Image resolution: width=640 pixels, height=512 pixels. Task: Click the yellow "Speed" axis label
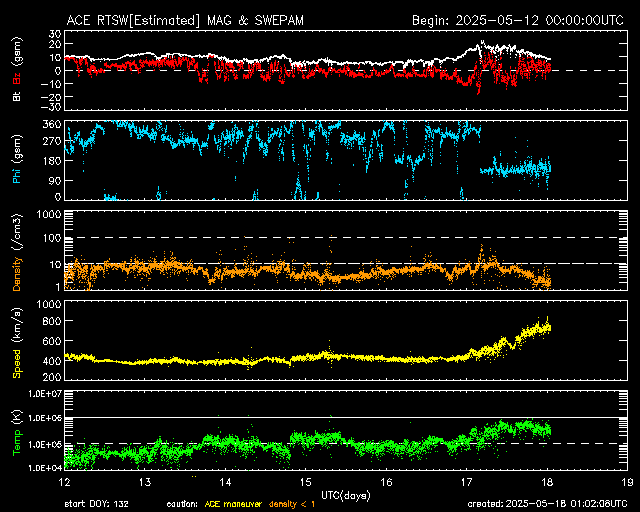coord(17,364)
